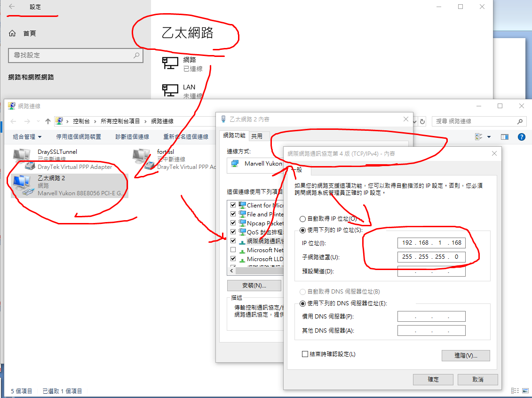
Task: Open the 組合管理 dropdown menu
Action: point(27,137)
